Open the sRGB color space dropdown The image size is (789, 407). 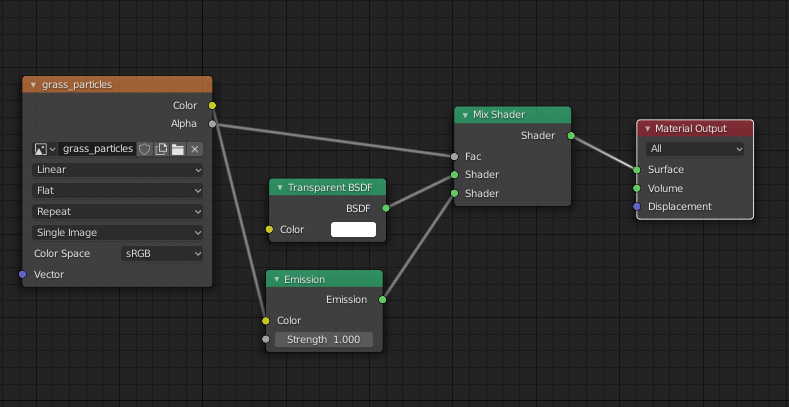click(x=162, y=254)
